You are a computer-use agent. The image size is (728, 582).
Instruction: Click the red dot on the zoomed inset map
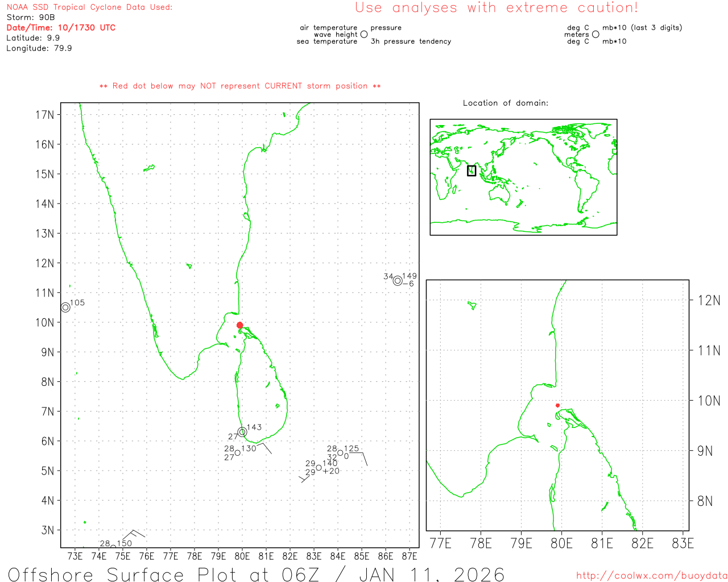tap(557, 405)
